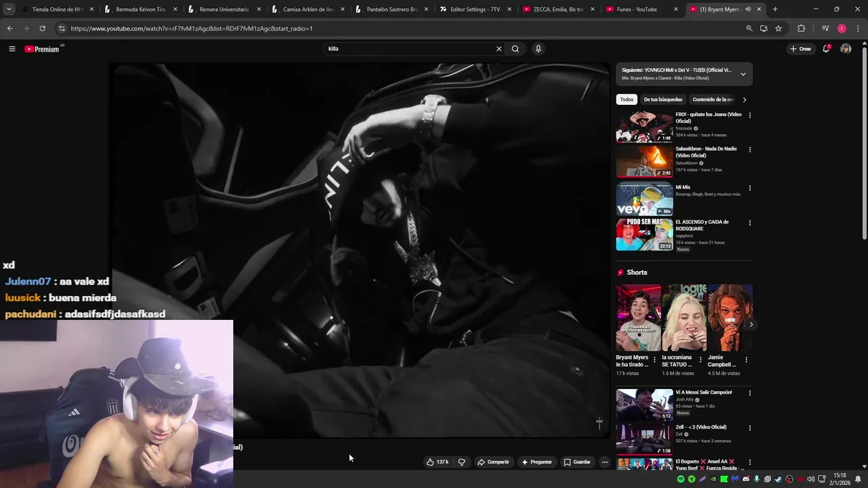Show more filter chips with the right arrow

click(x=744, y=100)
